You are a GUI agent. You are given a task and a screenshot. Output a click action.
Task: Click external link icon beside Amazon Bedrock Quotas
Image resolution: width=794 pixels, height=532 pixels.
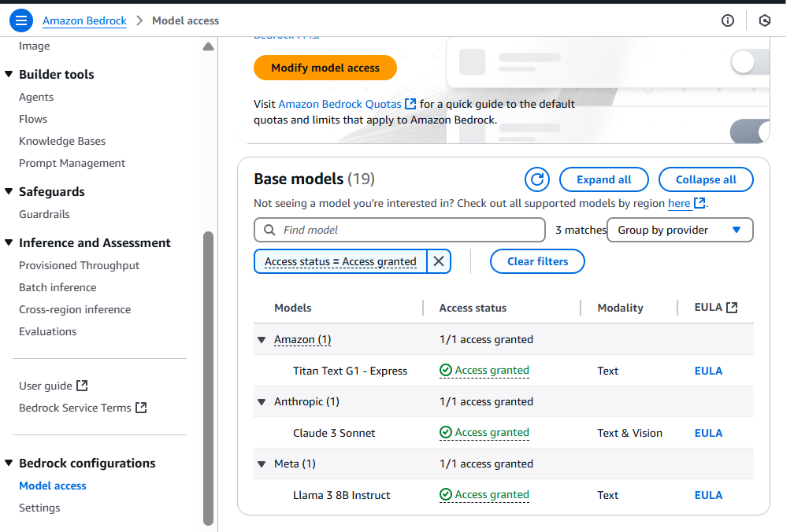tap(410, 104)
